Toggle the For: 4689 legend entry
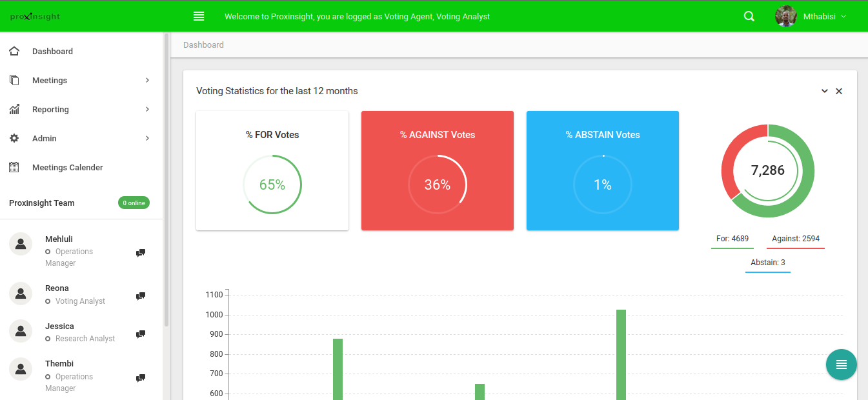This screenshot has width=868, height=400. click(x=732, y=239)
